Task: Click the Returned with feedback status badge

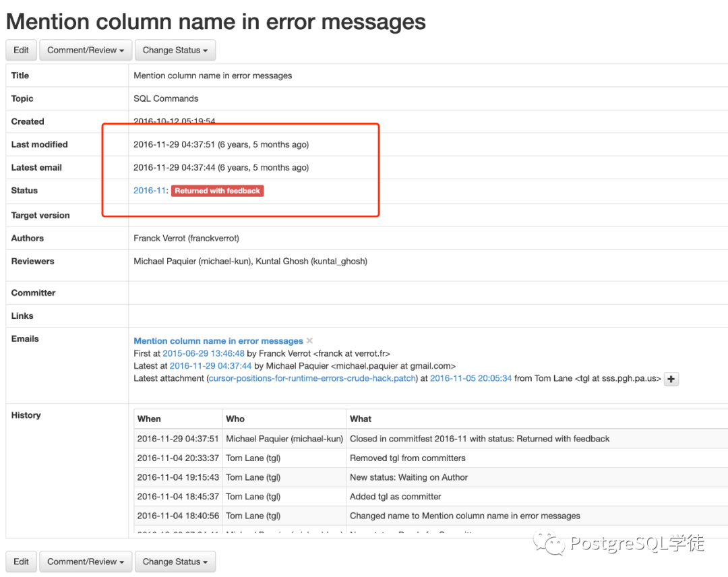Action: coord(217,191)
